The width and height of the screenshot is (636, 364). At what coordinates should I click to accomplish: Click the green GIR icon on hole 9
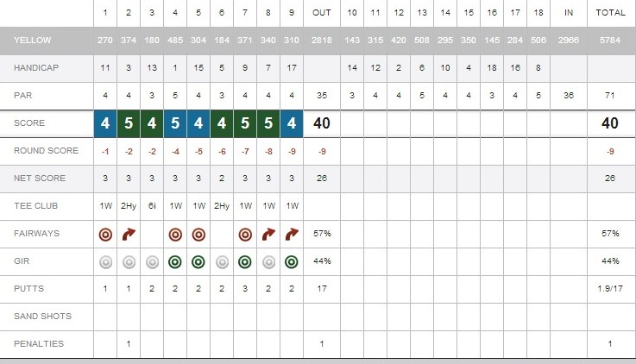pos(292,261)
